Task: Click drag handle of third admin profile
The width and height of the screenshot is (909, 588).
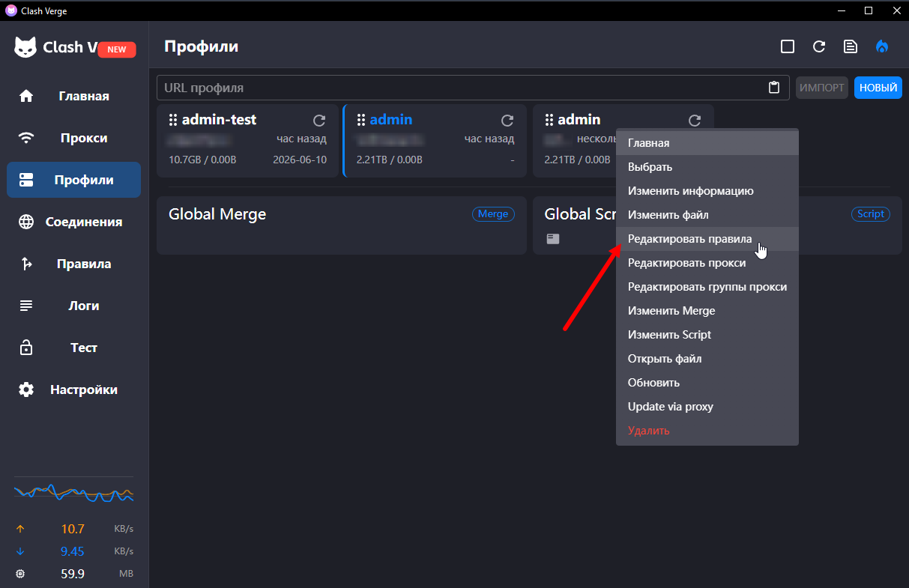Action: click(x=549, y=120)
